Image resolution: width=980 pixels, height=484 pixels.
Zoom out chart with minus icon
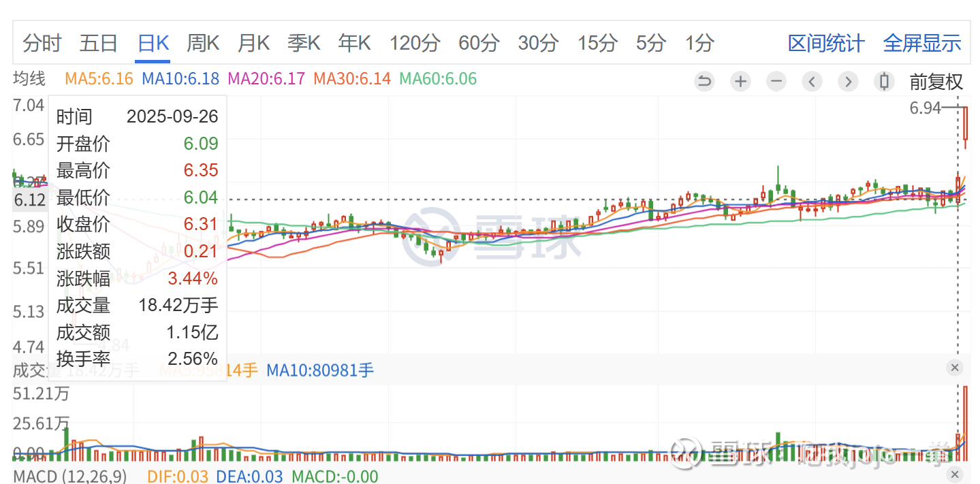coord(776,82)
